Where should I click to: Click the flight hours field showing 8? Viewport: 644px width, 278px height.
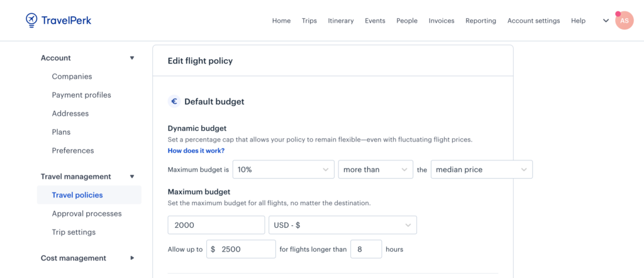(x=366, y=249)
